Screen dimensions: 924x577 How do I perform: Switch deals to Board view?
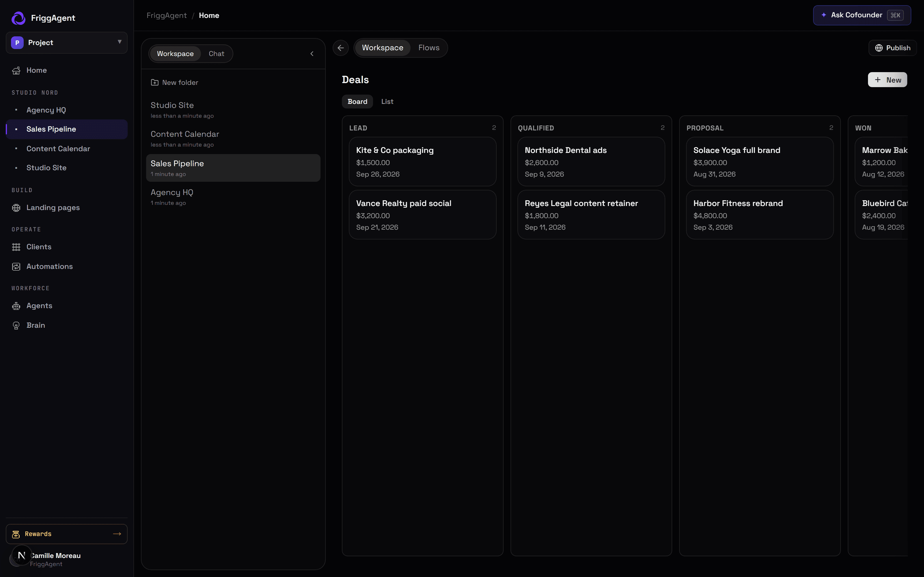tap(357, 102)
